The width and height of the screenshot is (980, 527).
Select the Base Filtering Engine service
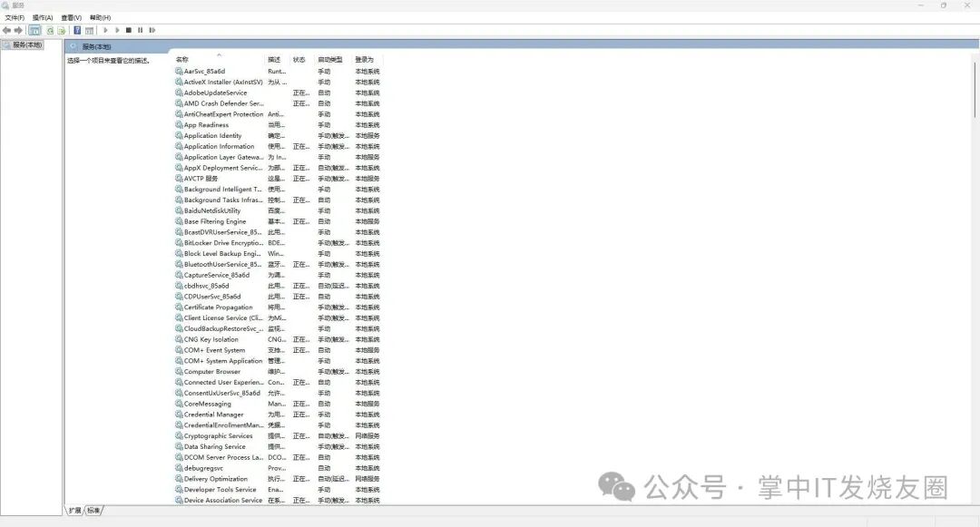tap(215, 221)
